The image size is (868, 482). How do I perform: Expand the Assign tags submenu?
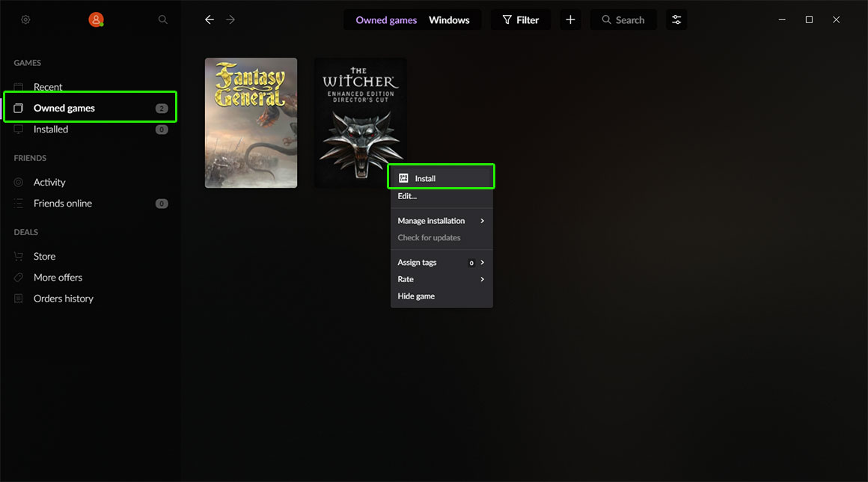tap(417, 262)
